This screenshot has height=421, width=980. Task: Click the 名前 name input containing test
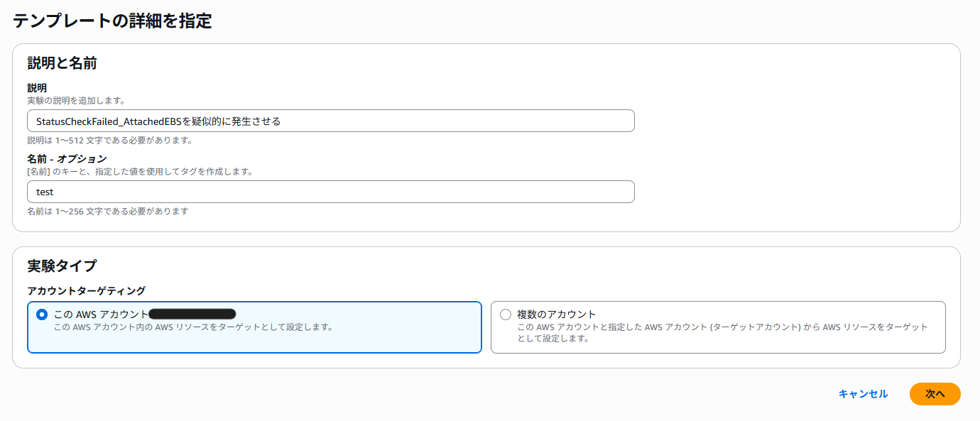coord(331,192)
